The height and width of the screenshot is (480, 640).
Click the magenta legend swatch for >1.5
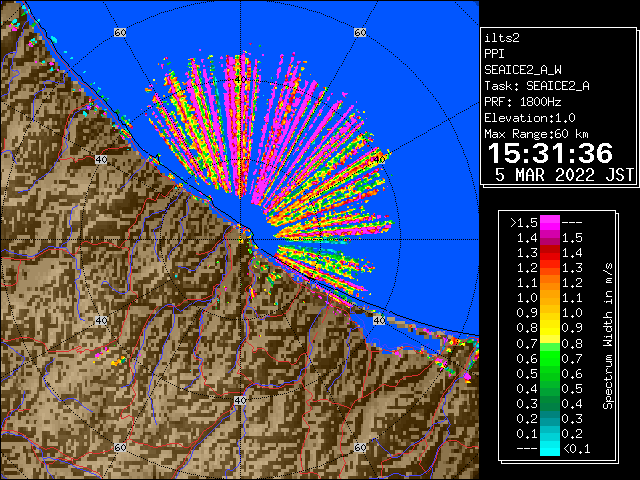[549, 223]
